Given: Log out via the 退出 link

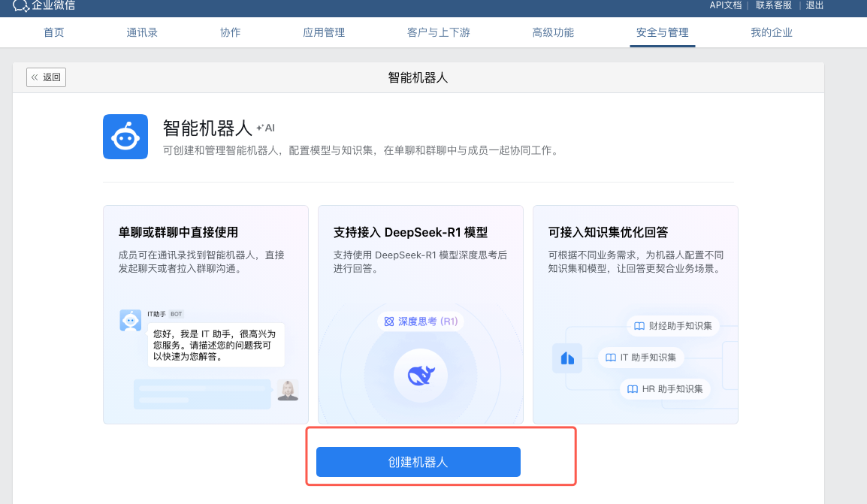Looking at the screenshot, I should (x=814, y=5).
